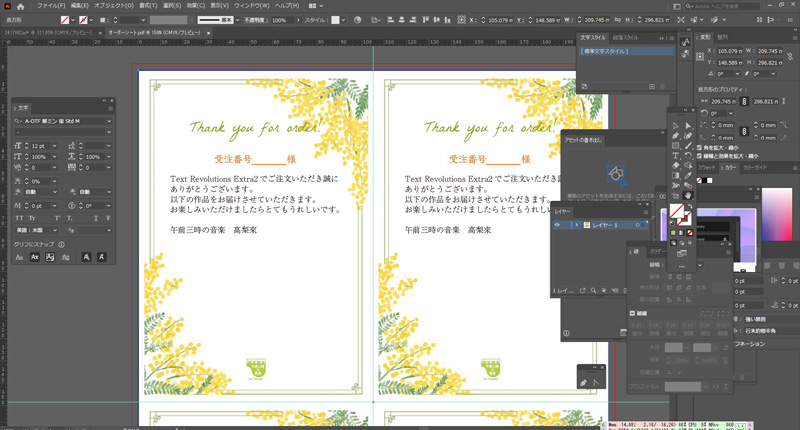Switch to the 段落スタイル tab

tap(625, 38)
